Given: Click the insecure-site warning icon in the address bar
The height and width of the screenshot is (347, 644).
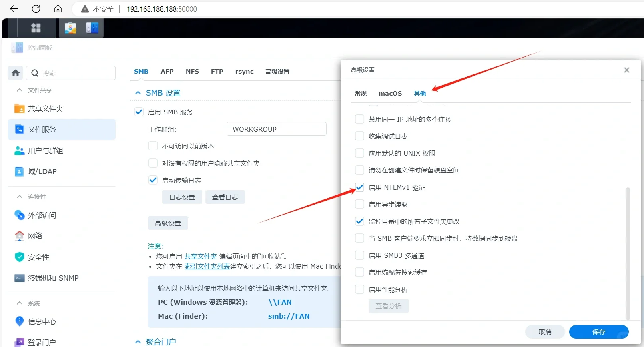Looking at the screenshot, I should coord(85,9).
